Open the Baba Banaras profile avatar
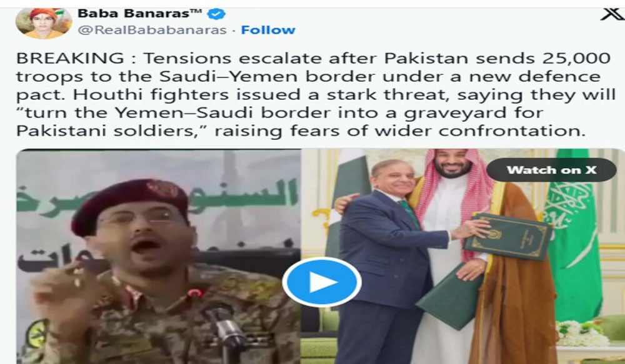The width and height of the screenshot is (625, 364). coord(44,23)
